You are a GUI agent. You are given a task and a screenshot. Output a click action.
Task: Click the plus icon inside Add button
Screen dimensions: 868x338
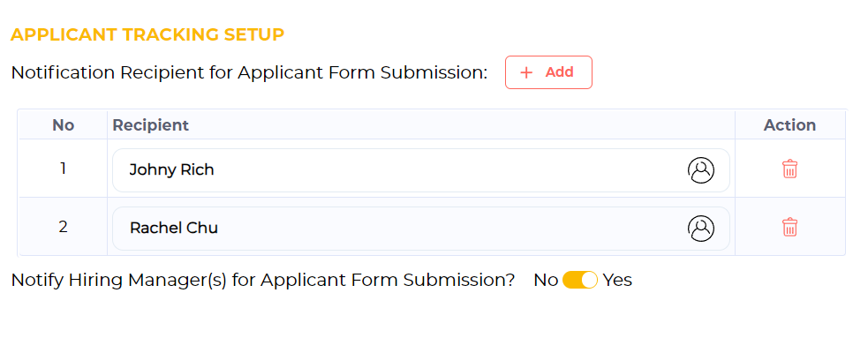pyautogui.click(x=526, y=72)
